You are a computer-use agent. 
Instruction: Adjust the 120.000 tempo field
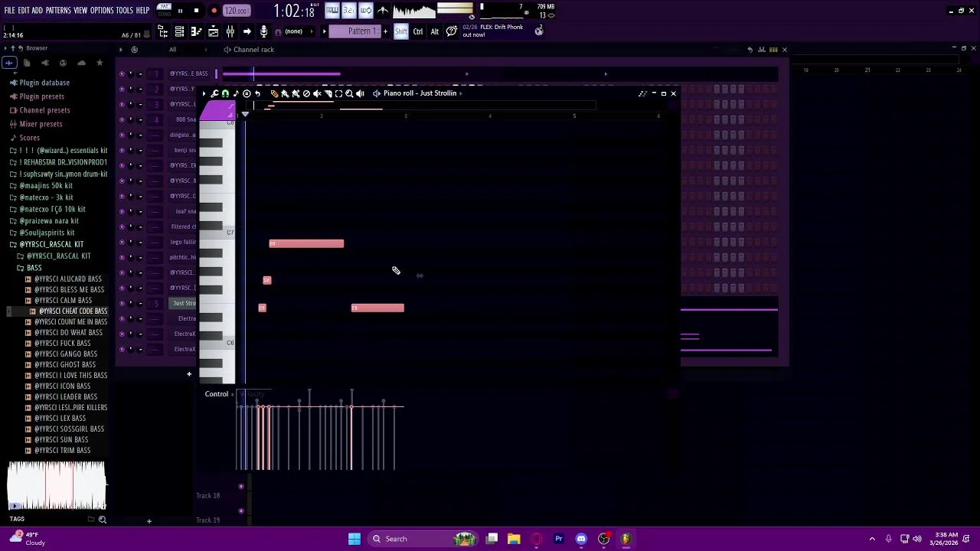tap(236, 11)
